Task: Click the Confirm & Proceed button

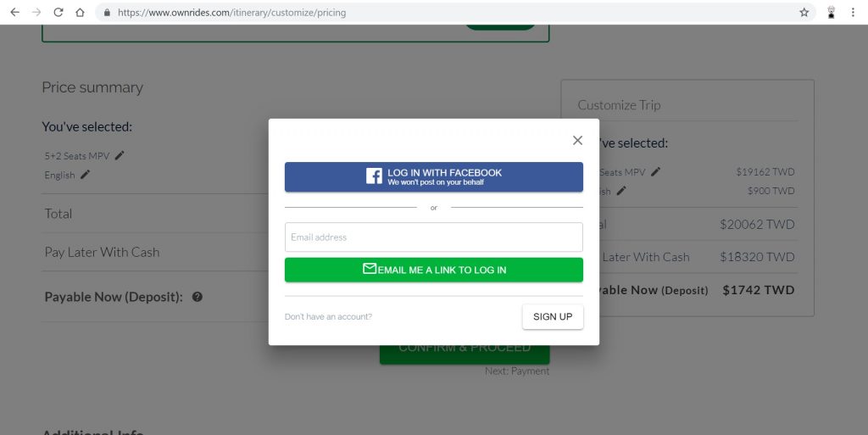Action: point(465,354)
